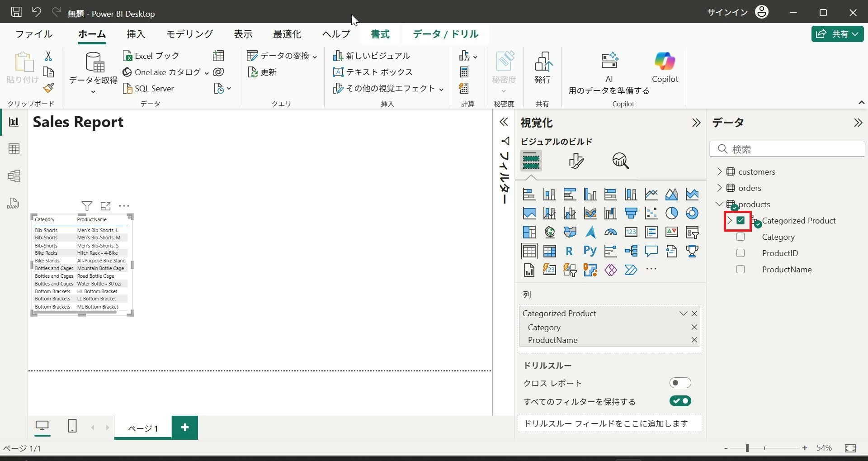Open the 書式 tab
Image resolution: width=868 pixels, height=461 pixels.
(380, 34)
